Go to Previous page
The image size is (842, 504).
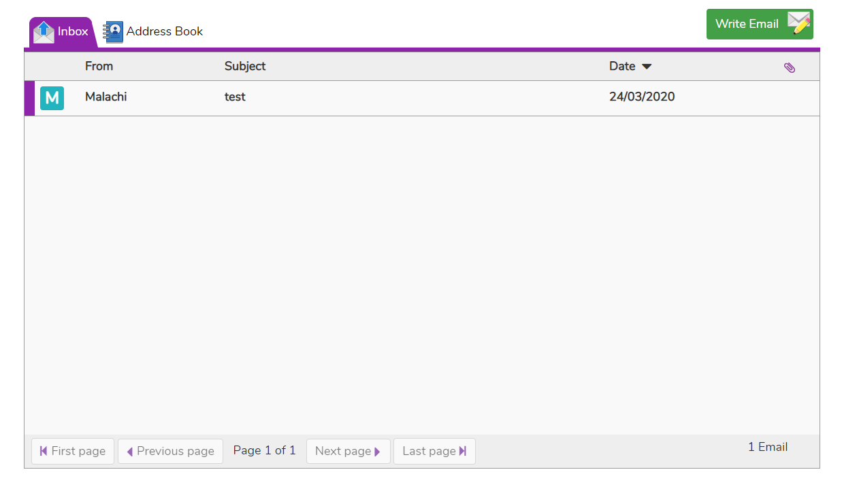pos(170,451)
